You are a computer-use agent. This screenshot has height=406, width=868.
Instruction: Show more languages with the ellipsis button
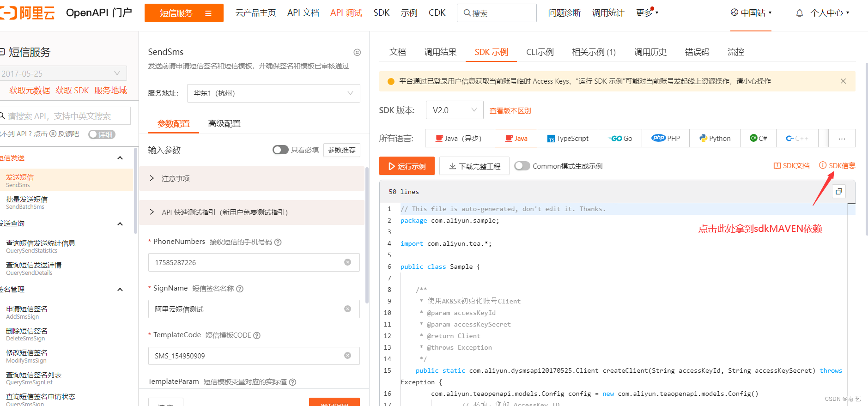click(842, 138)
